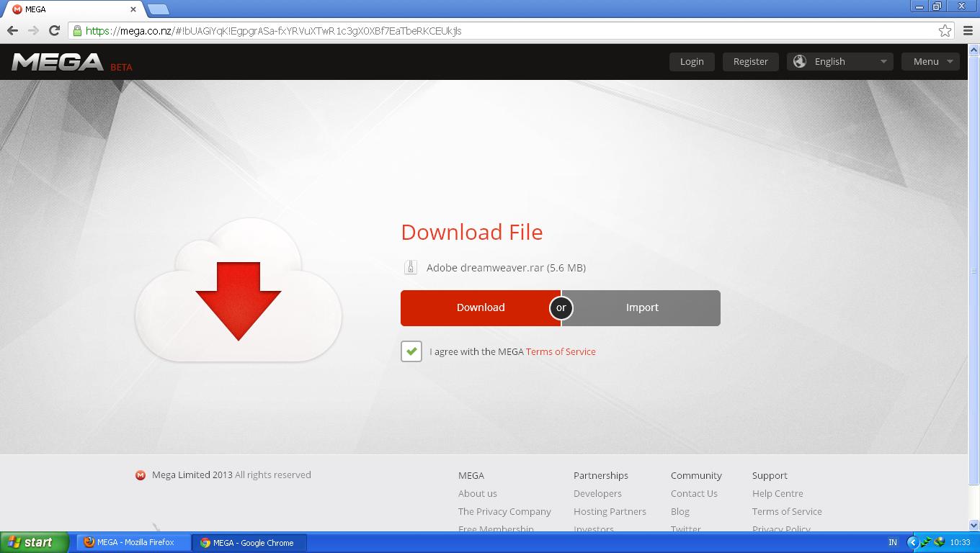Uncheck the MEGA Terms of Service agreement
Viewport: 980px width, 553px height.
click(x=411, y=351)
